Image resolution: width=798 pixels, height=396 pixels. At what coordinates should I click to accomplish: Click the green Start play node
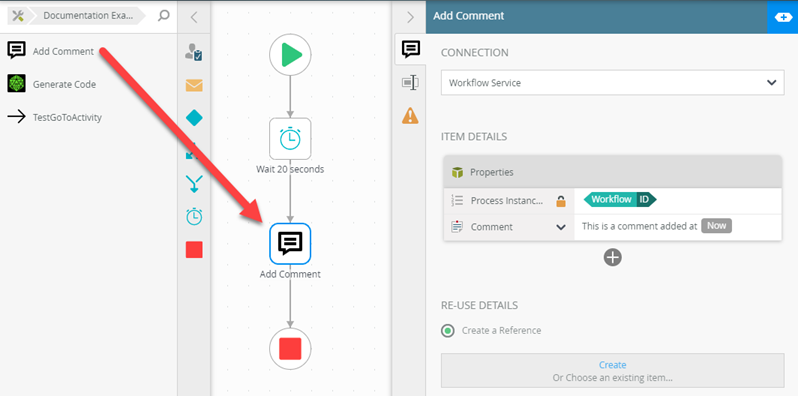[x=290, y=54]
